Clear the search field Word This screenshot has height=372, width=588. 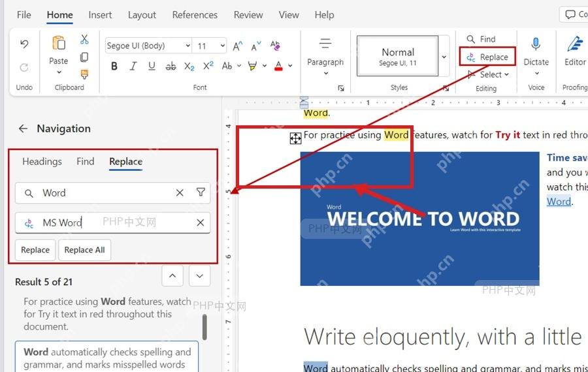(180, 193)
